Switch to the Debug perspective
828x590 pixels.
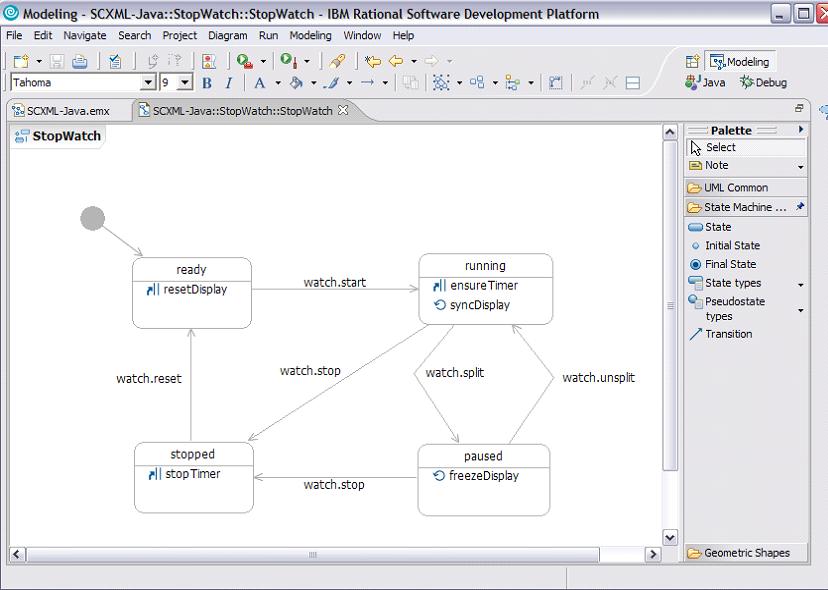click(763, 83)
